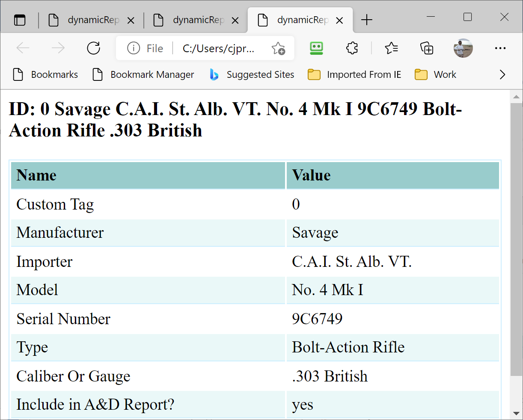Viewport: 523px width, 420px height.
Task: Click the page heading starting with ID: 0
Action: click(x=235, y=120)
